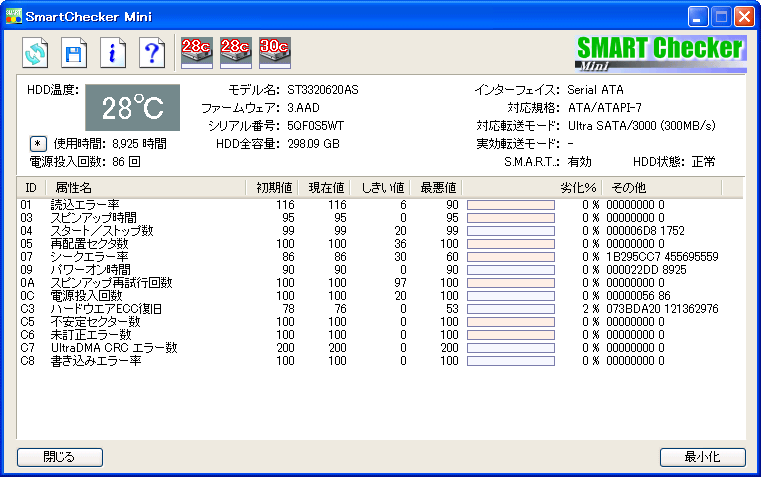Click the 初期値 column header

click(x=272, y=187)
